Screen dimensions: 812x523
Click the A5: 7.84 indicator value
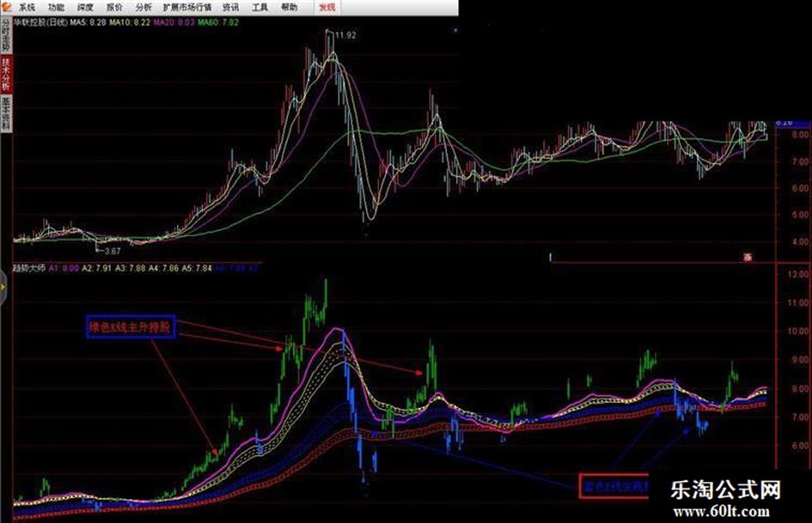coord(196,268)
